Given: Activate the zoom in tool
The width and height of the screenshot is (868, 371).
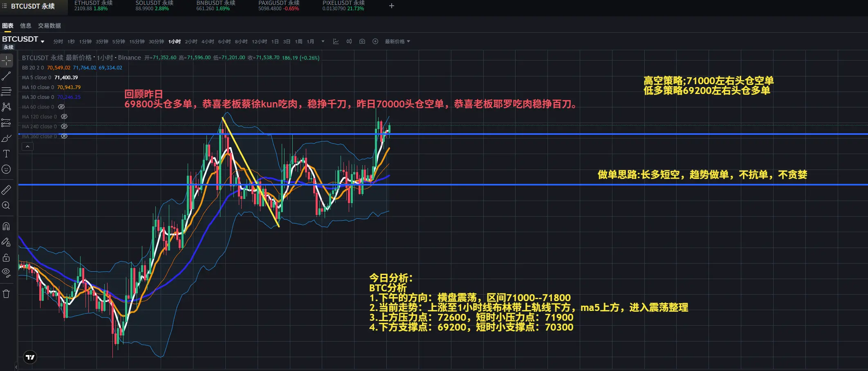Looking at the screenshot, I should [7, 206].
